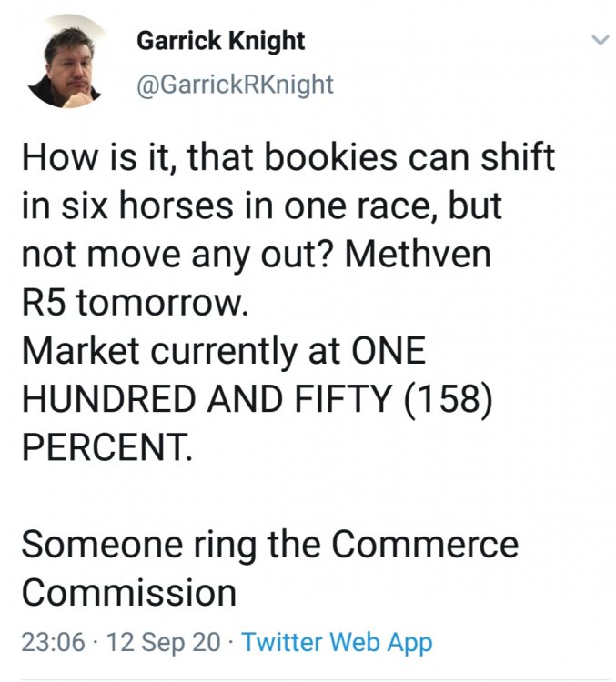Click 'HUNDRED AND FIFTY' in the tweet
The height and width of the screenshot is (682, 616).
pyautogui.click(x=194, y=399)
